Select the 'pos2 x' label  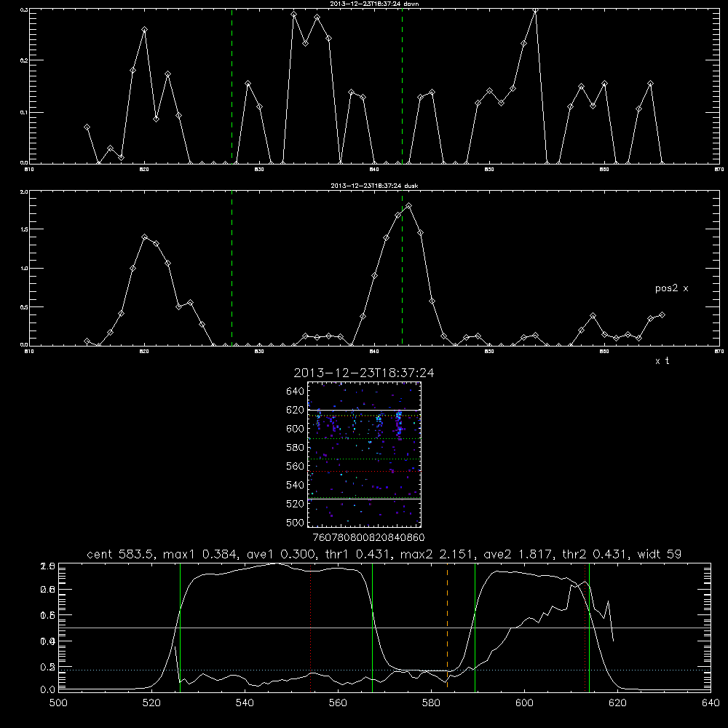click(671, 288)
